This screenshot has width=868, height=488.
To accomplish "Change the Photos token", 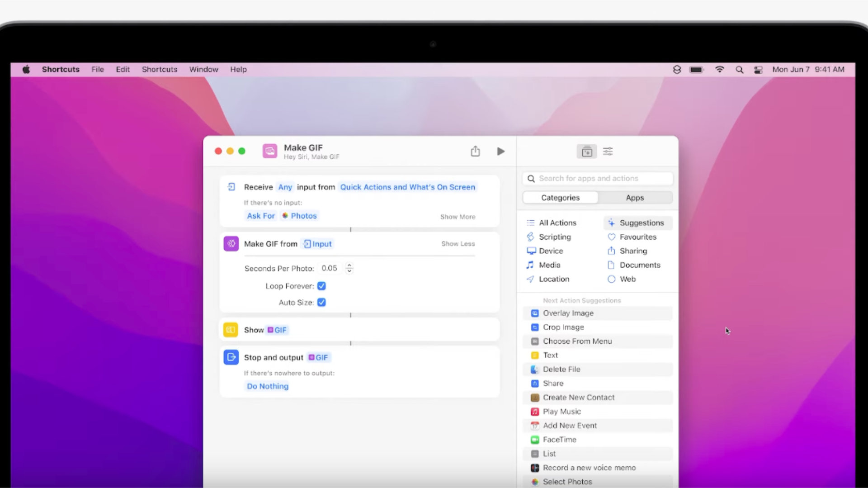I will click(299, 216).
